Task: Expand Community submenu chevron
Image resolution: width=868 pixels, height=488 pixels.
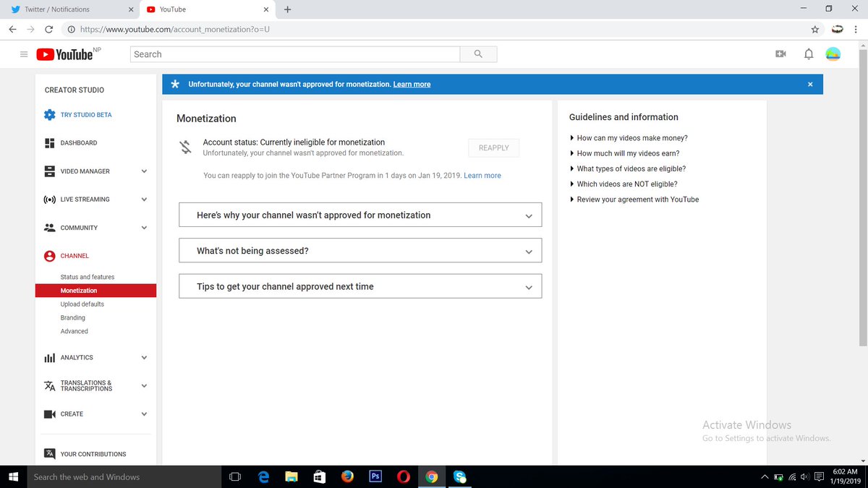Action: coord(144,228)
